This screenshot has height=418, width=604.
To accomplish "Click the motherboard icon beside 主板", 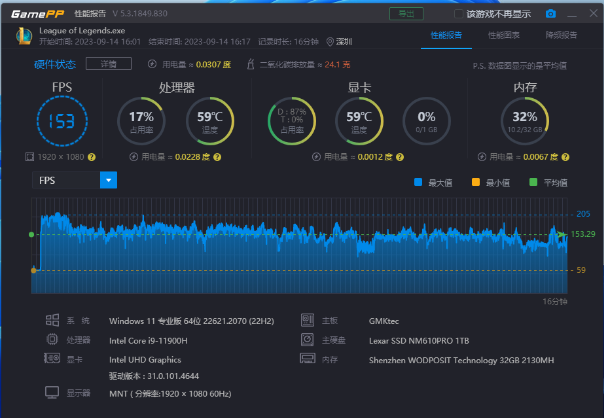I will click(308, 321).
